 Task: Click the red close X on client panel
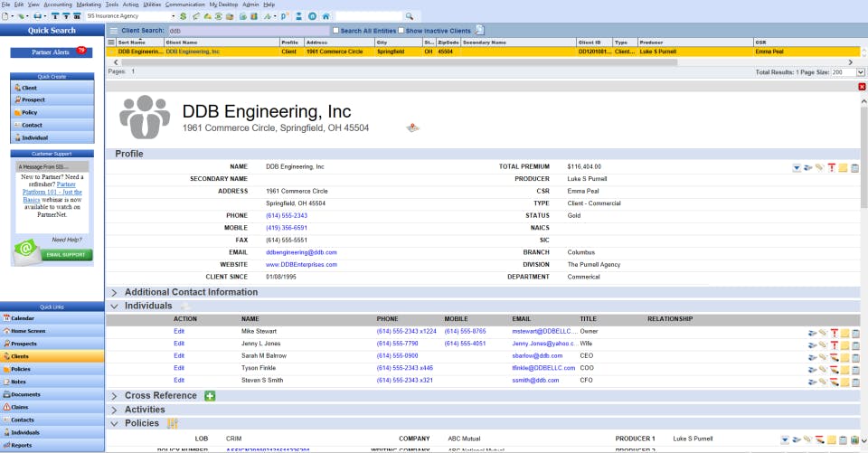[861, 86]
